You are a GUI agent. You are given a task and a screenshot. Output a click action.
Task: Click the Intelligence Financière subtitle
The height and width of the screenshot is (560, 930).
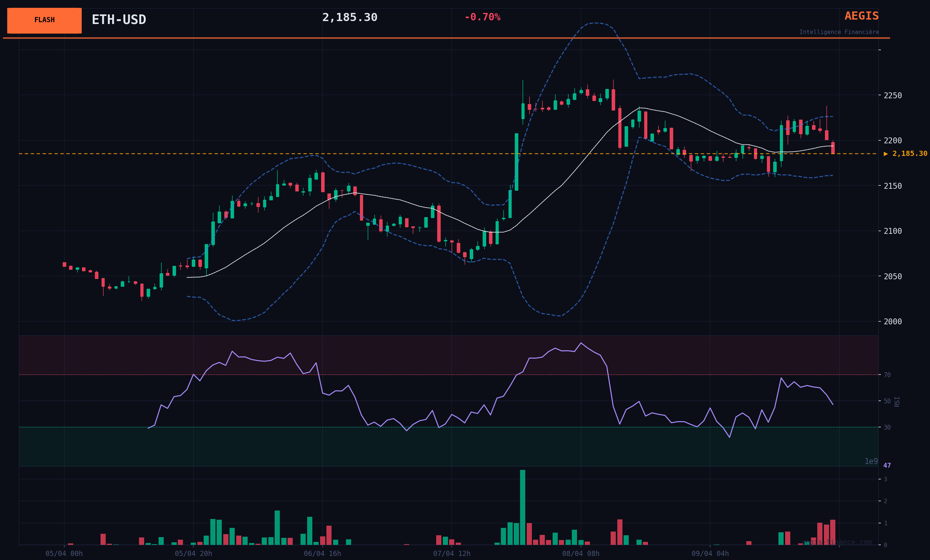tap(839, 32)
